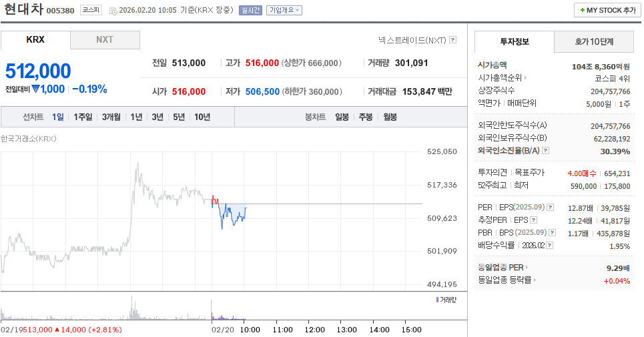This screenshot has height=337, width=644.
Task: Open the 호가10단계 tab
Action: [x=594, y=41]
